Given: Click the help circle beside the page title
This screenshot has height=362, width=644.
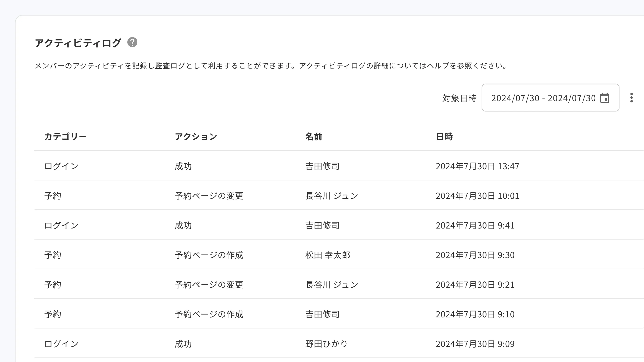Looking at the screenshot, I should (132, 43).
